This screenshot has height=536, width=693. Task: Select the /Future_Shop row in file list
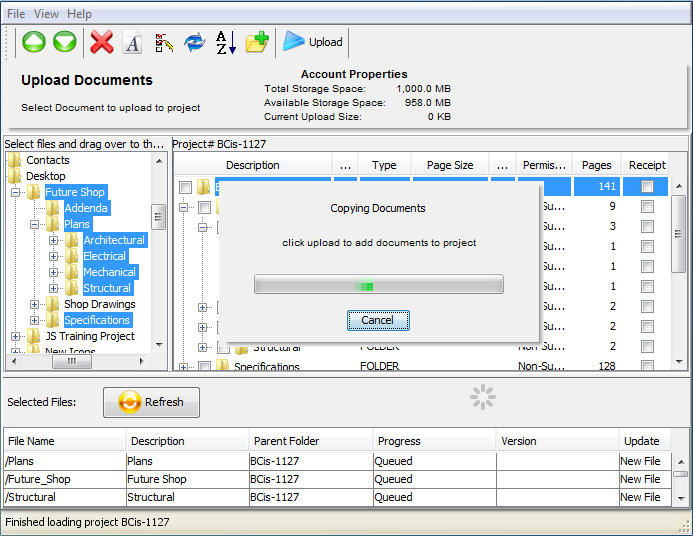point(64,479)
